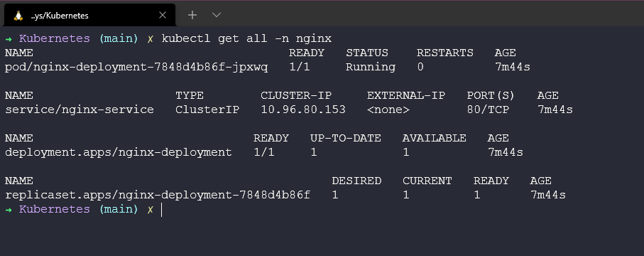This screenshot has height=256, width=644.
Task: Expand the new tab profile dropdown
Action: pyautogui.click(x=217, y=15)
